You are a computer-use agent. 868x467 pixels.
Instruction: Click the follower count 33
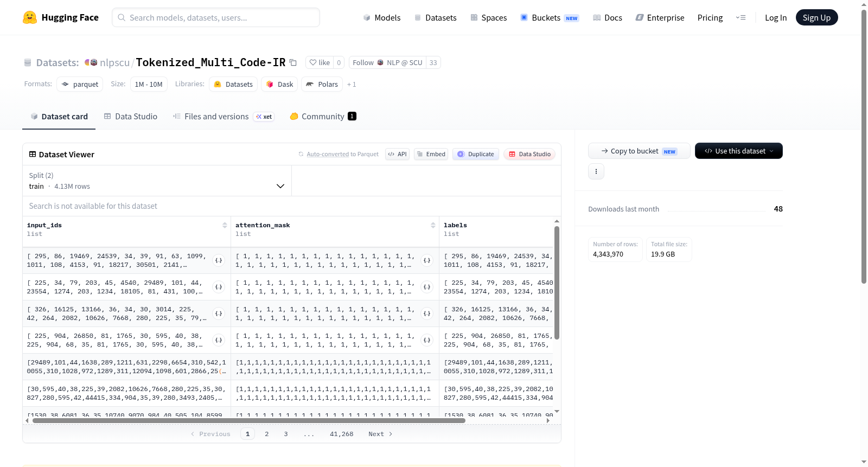tap(433, 62)
